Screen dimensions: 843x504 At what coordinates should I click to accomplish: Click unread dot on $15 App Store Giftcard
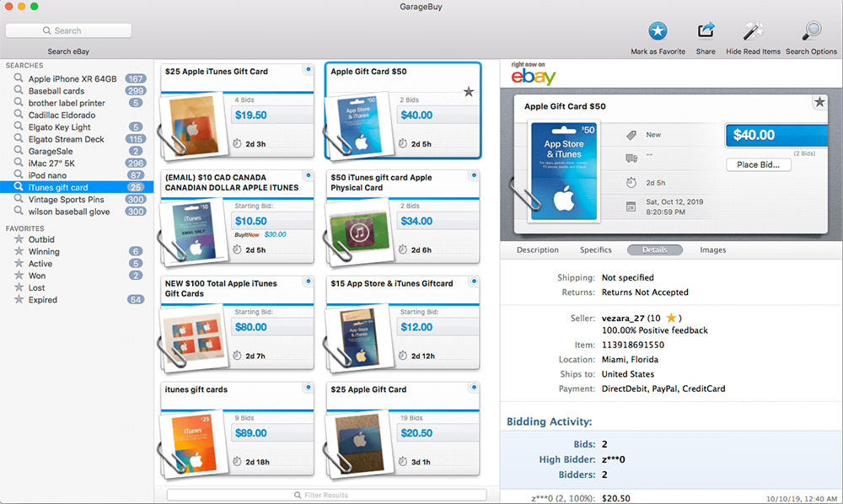coord(474,281)
